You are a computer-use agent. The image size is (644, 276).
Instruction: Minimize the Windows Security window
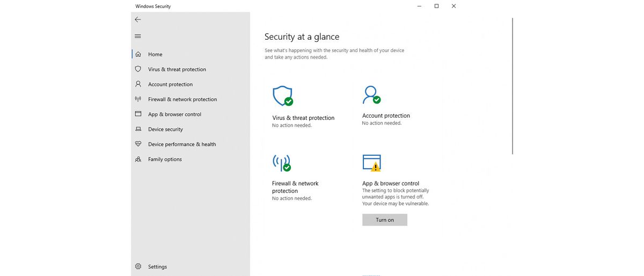pos(419,6)
